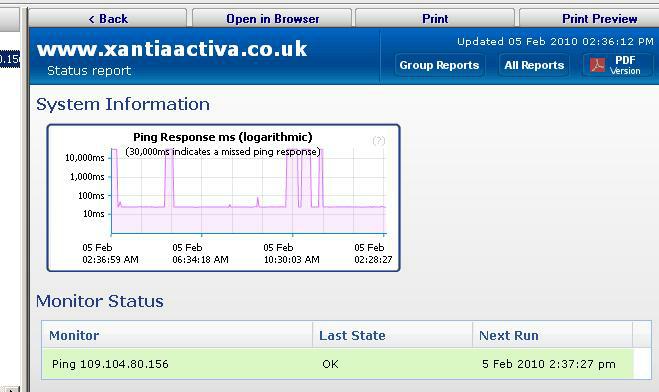Click the help (?) icon on ping chart
The width and height of the screenshot is (659, 392).
(x=379, y=140)
